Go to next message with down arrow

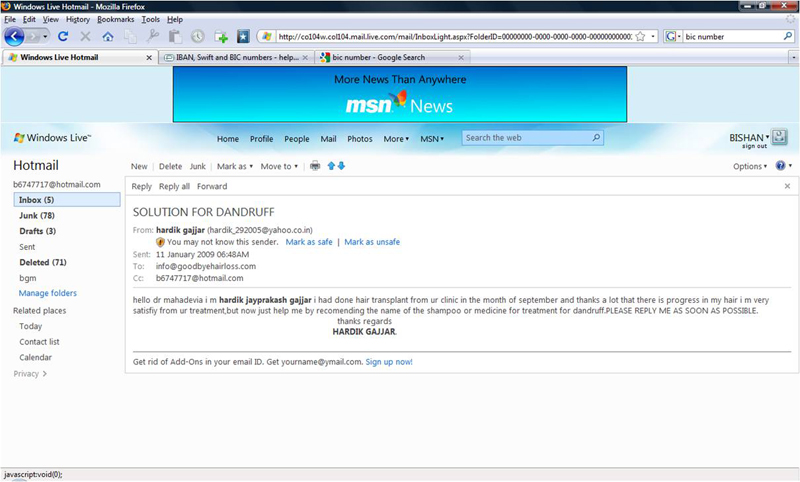tap(341, 166)
